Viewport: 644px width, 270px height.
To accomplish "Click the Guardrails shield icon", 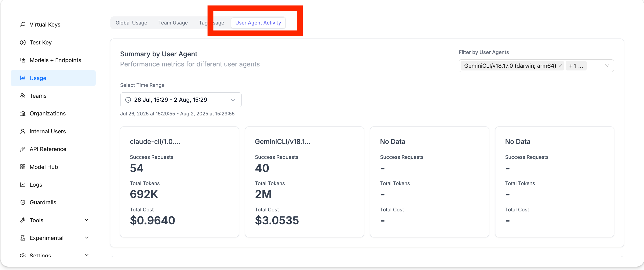I will pos(23,202).
